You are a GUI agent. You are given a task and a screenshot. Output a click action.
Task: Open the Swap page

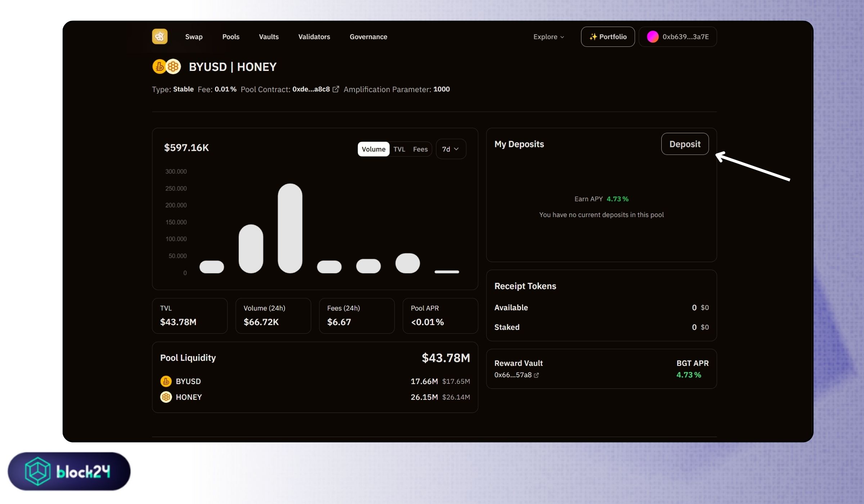tap(194, 37)
